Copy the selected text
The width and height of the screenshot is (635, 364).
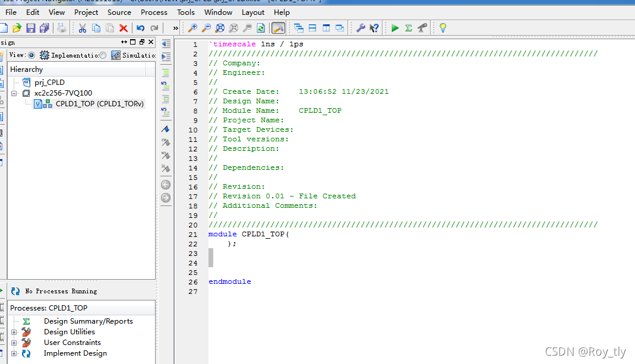[96, 28]
